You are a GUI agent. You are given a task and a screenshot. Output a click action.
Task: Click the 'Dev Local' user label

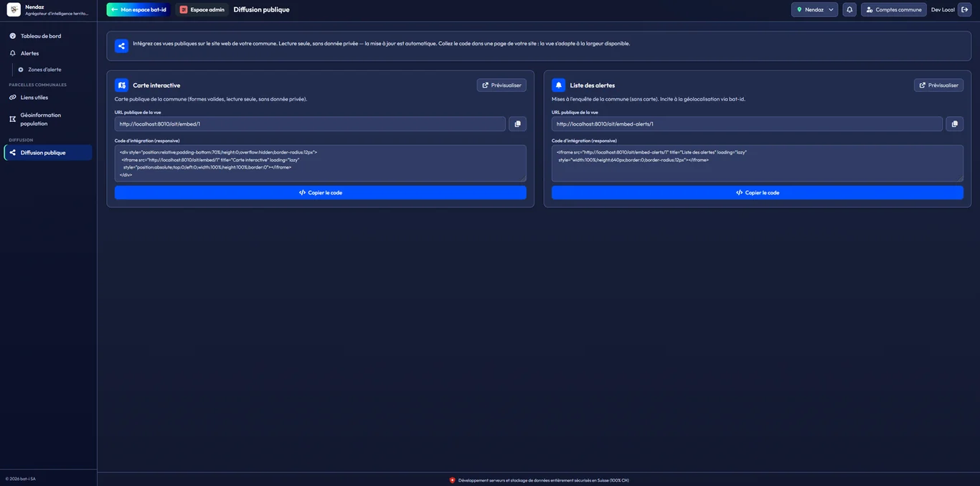coord(943,9)
